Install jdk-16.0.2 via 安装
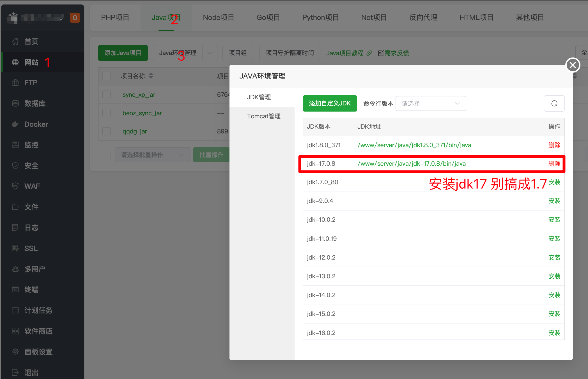 pyautogui.click(x=554, y=333)
